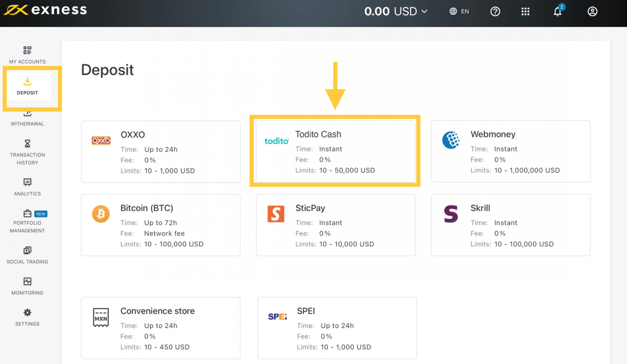View notifications bell icon
This screenshot has width=627, height=364.
tap(558, 11)
